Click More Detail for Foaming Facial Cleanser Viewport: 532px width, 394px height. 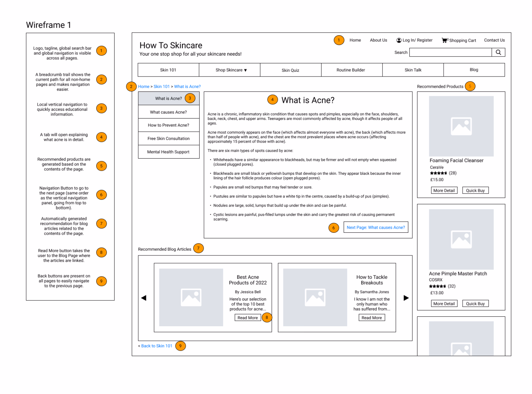coord(444,190)
